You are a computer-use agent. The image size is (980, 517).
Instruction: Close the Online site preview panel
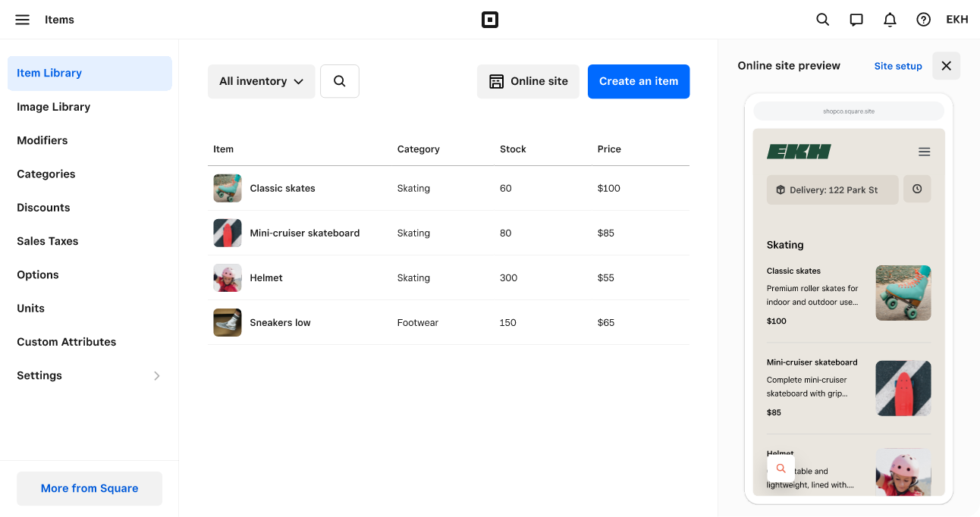(x=946, y=66)
